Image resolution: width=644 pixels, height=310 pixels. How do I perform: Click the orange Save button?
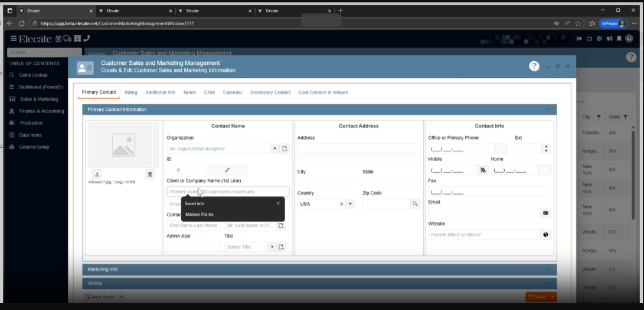click(537, 297)
